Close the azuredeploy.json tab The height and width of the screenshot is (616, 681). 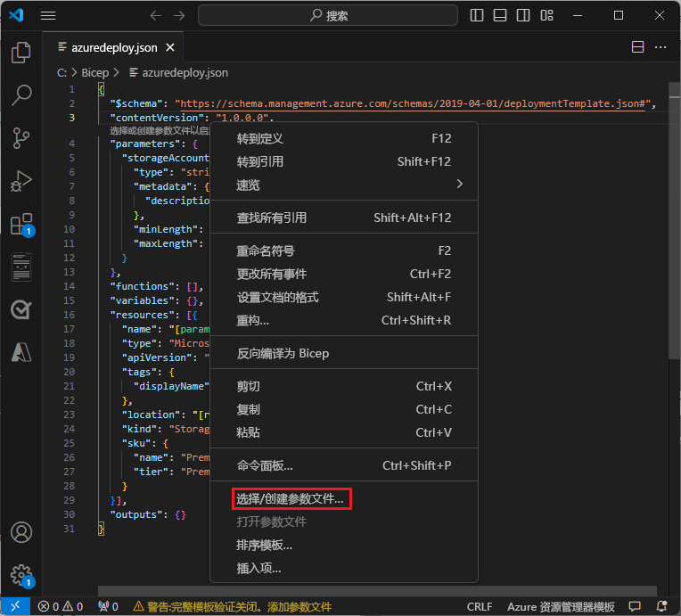170,47
